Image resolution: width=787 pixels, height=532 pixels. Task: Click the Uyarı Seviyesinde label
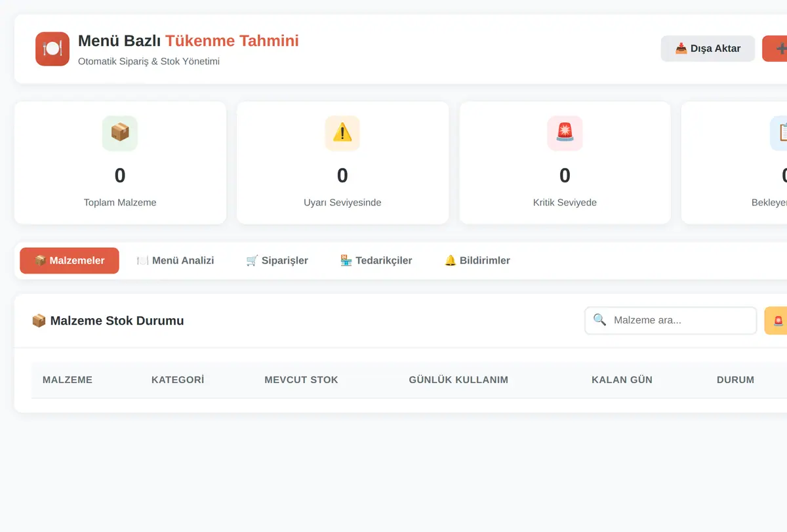pos(342,203)
